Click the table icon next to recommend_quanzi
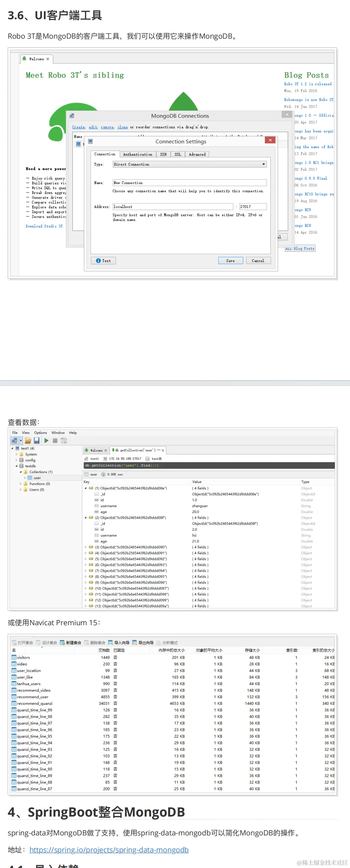Screen dimensions: 350x868 click(x=14, y=703)
